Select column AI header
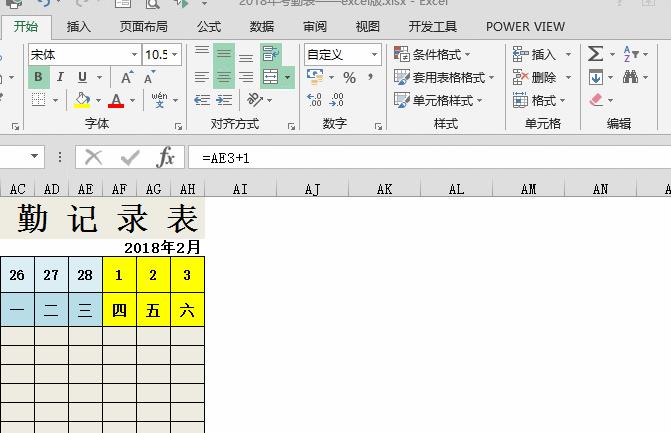Image resolution: width=671 pixels, height=433 pixels. (240, 189)
